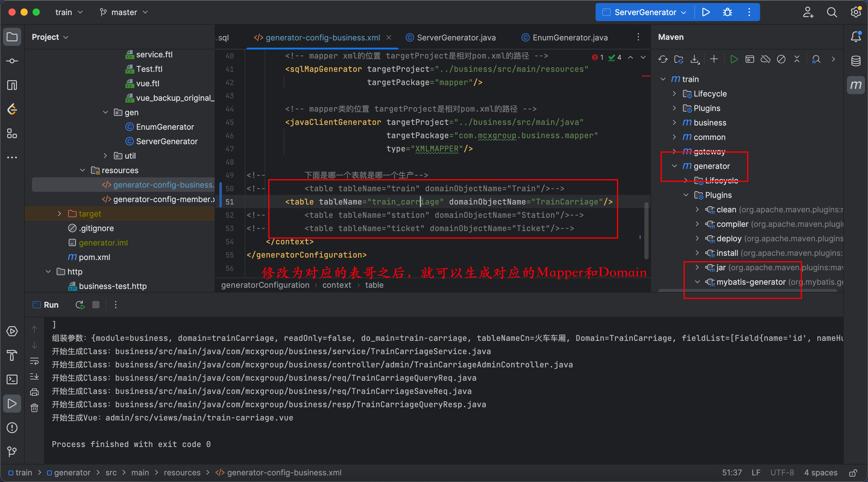
Task: Click context in the XML breadcrumb
Action: 336,285
